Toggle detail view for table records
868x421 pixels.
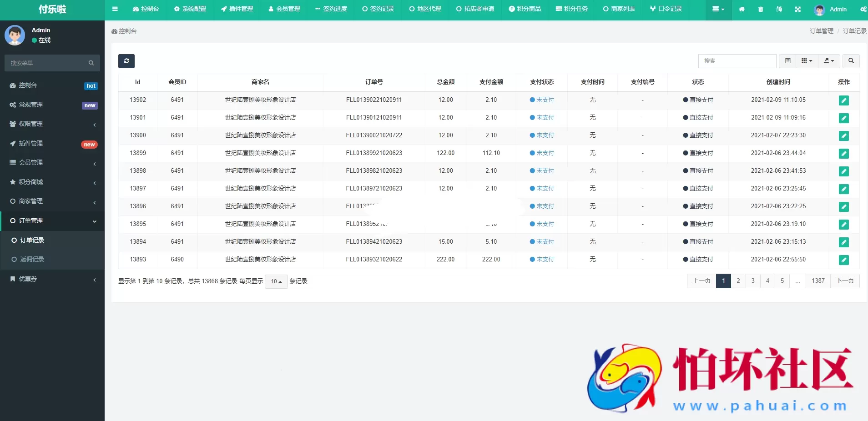tap(788, 61)
